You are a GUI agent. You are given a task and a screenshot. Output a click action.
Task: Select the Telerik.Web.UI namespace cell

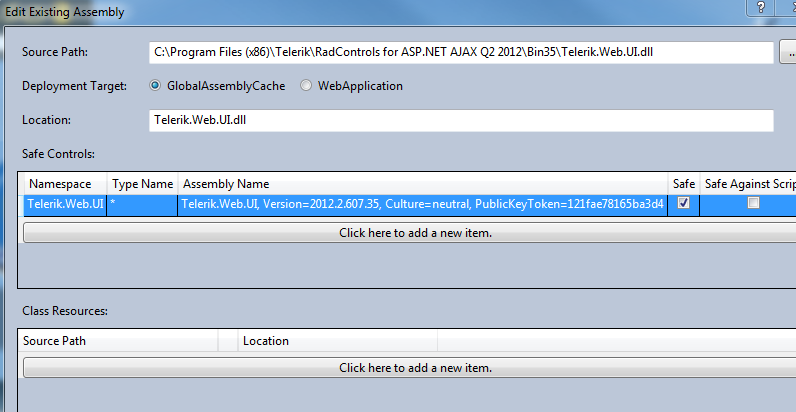point(65,204)
